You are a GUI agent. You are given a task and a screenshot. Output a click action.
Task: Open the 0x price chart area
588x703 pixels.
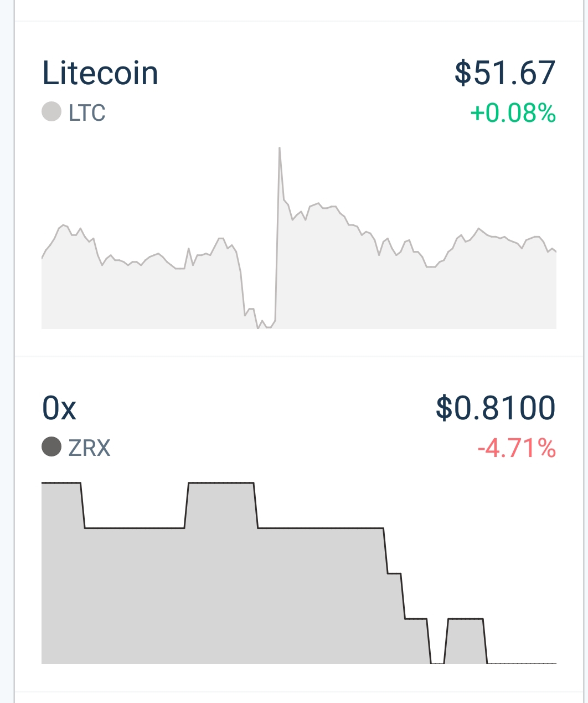(299, 573)
